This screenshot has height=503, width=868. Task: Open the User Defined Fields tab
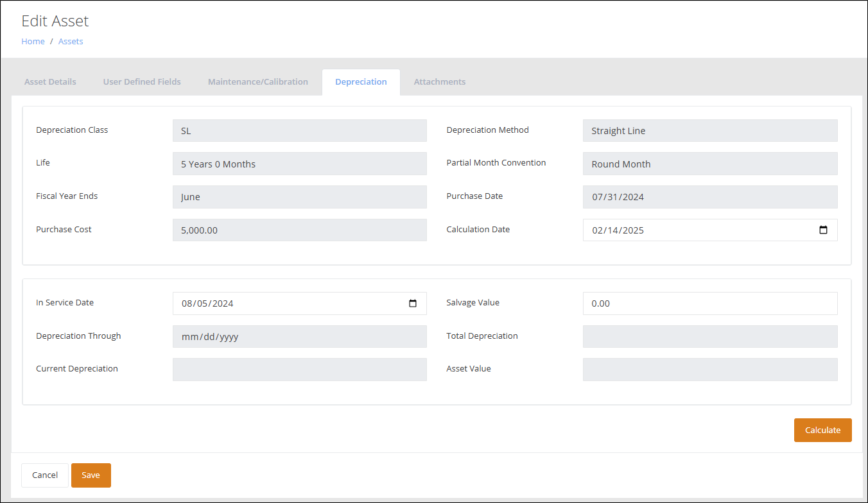(142, 82)
